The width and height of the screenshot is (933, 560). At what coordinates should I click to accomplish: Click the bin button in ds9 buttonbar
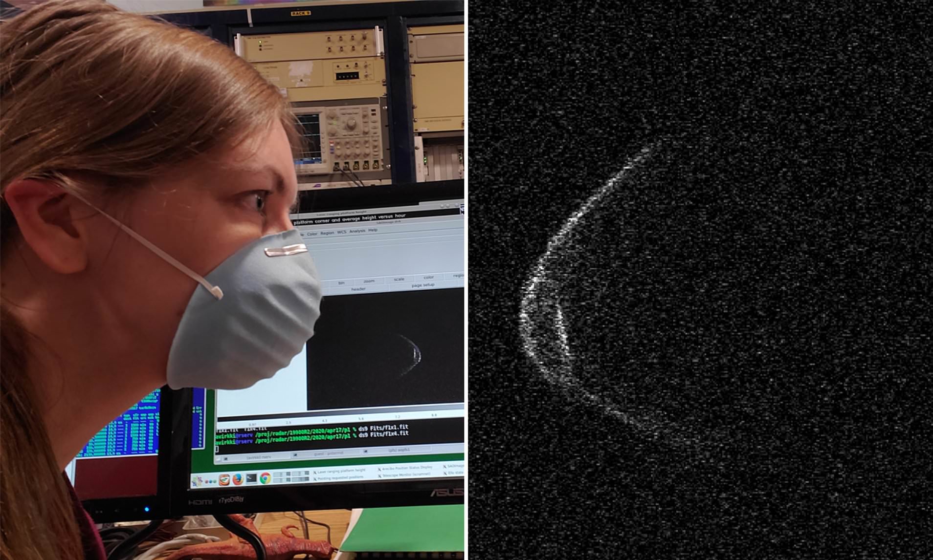(x=341, y=283)
